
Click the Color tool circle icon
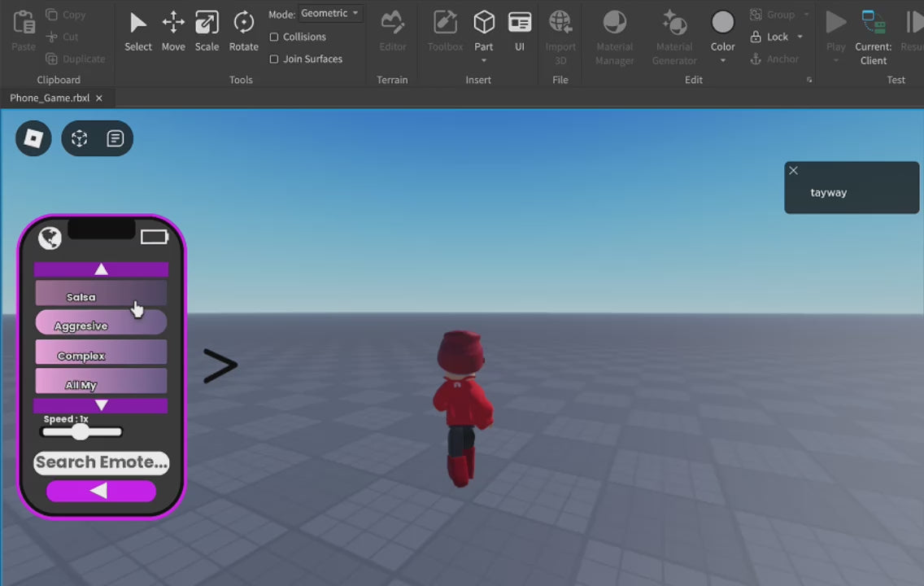click(x=722, y=22)
